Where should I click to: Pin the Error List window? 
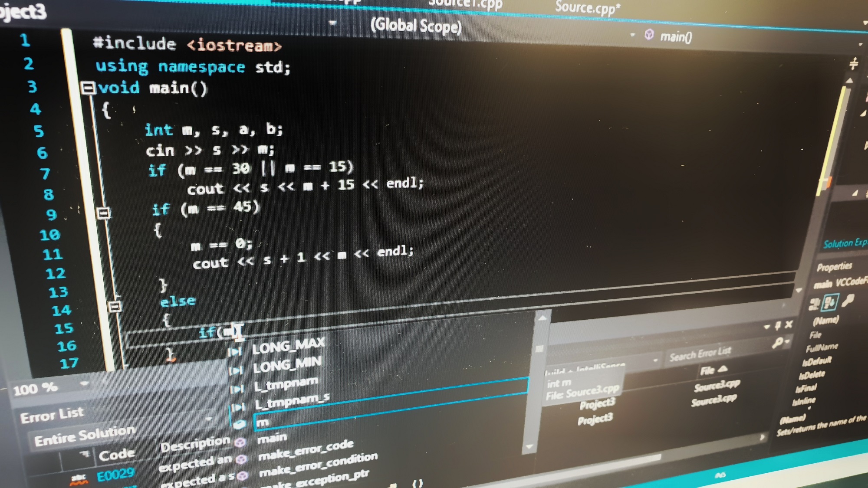click(x=778, y=325)
